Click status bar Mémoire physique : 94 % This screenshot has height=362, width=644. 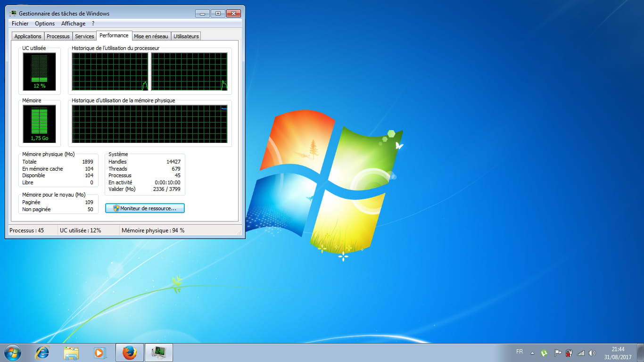click(153, 230)
